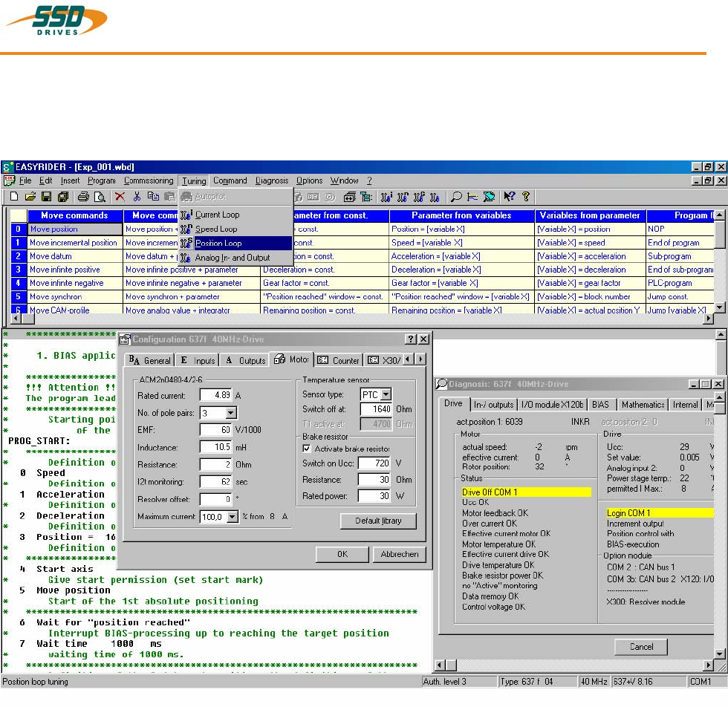Click the Print preview toolbar icon
Viewport: 728px width, 707px height.
click(100, 197)
